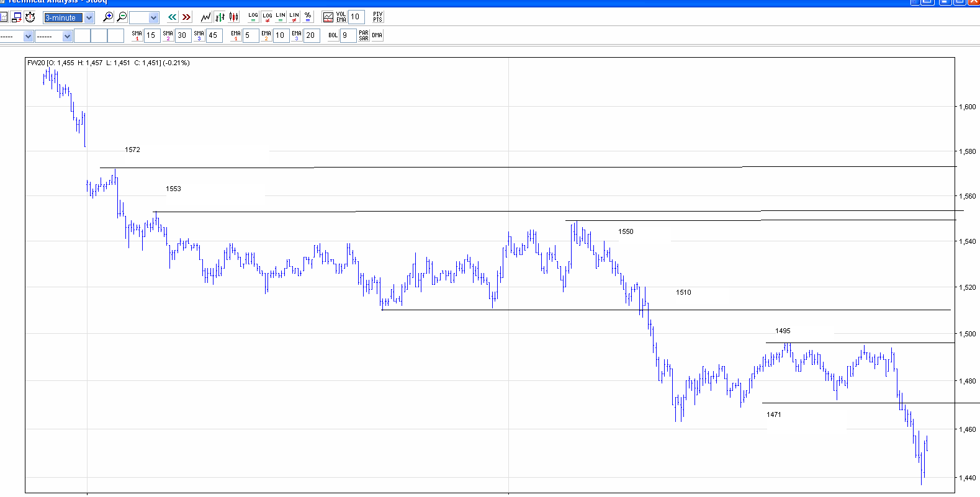Edit the EMA 3 period field showing 20
Image resolution: width=980 pixels, height=497 pixels.
point(312,35)
